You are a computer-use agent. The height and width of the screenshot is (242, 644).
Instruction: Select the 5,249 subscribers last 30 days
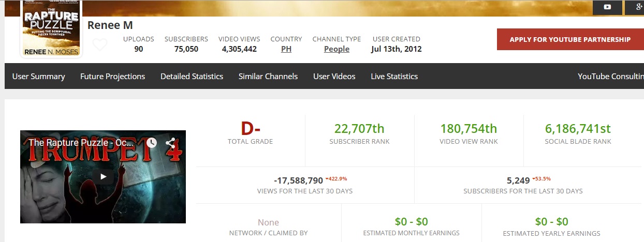coord(518,180)
